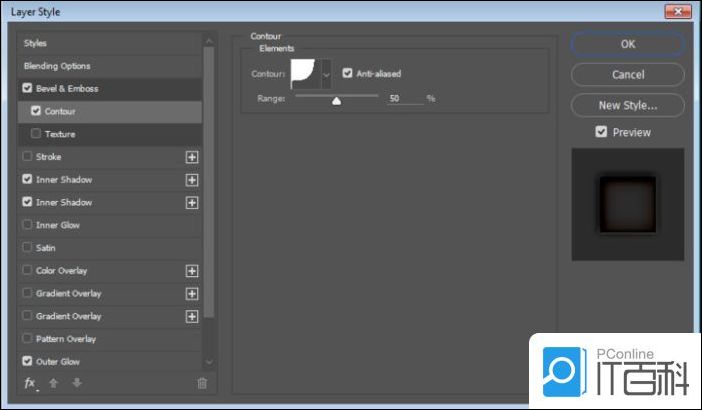Click OK to apply the layer style

[628, 44]
